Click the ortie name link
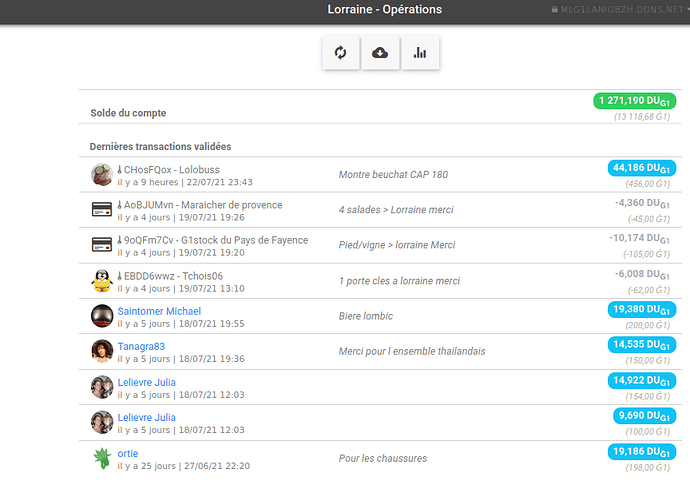The width and height of the screenshot is (690, 485). coord(128,453)
